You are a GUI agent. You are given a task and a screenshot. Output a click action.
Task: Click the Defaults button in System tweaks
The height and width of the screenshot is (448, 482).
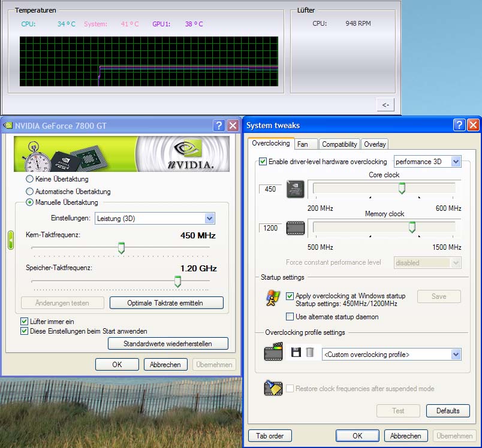(x=448, y=411)
